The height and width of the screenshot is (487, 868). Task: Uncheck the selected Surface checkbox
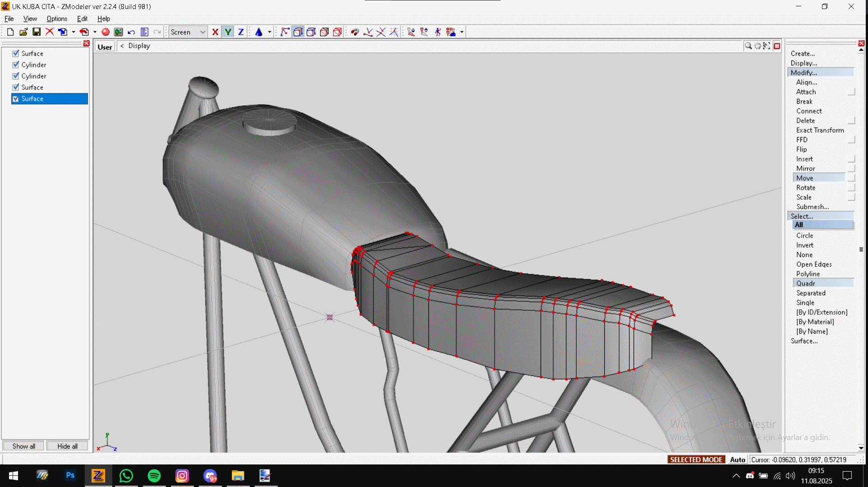pos(16,99)
